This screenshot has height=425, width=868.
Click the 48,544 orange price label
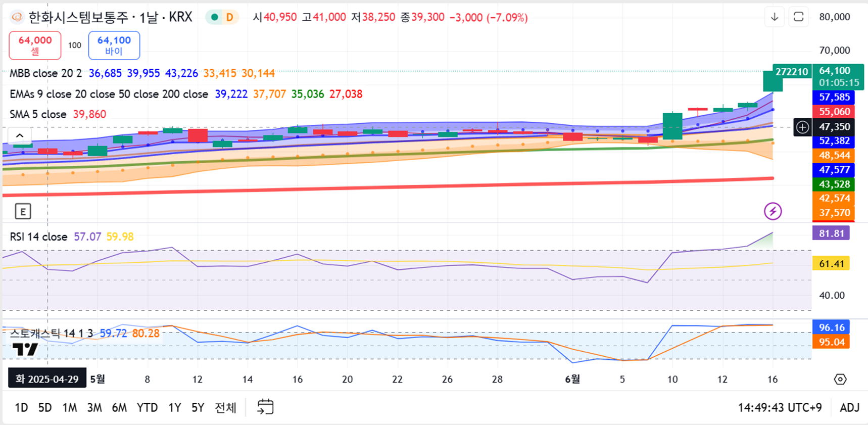click(x=834, y=155)
